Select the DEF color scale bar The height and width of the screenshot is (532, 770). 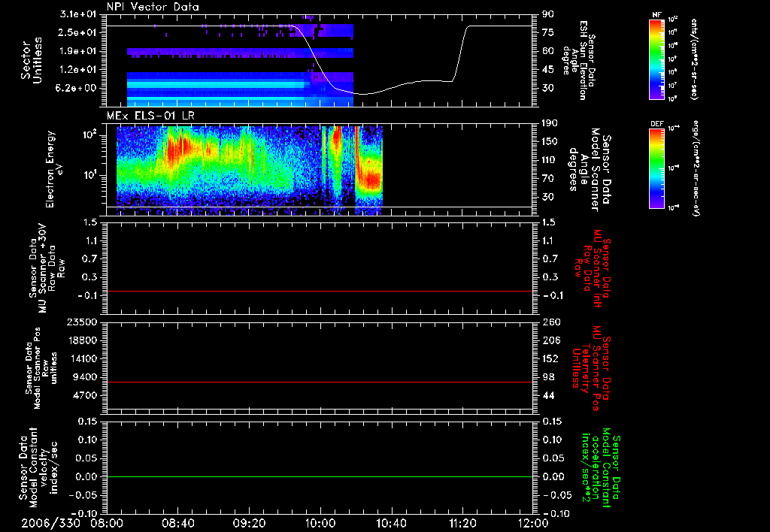pos(657,168)
